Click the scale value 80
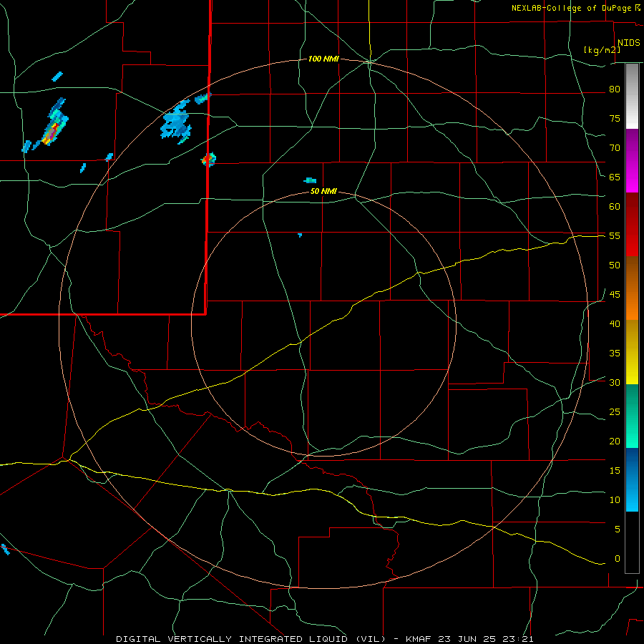The height and width of the screenshot is (644, 644). coord(615,89)
